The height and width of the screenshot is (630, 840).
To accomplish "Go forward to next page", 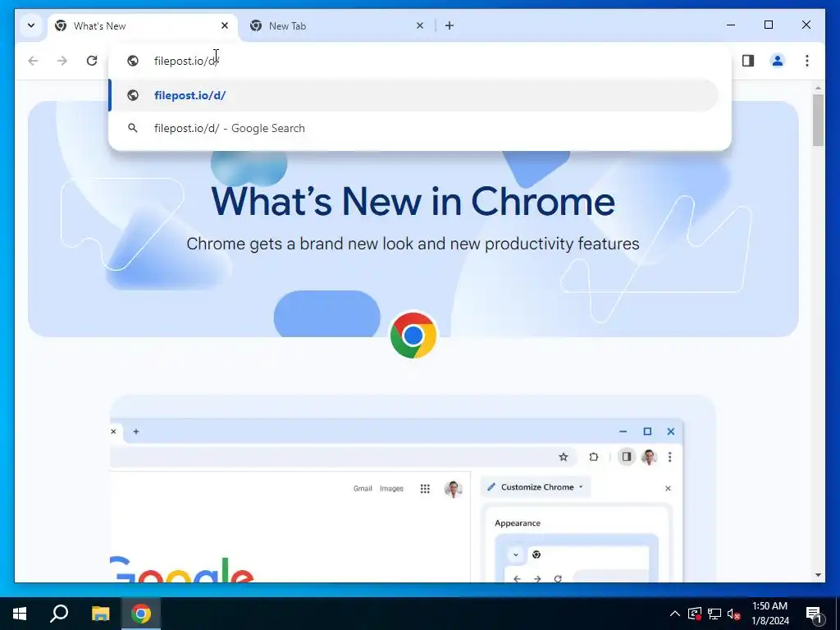I will click(x=62, y=61).
